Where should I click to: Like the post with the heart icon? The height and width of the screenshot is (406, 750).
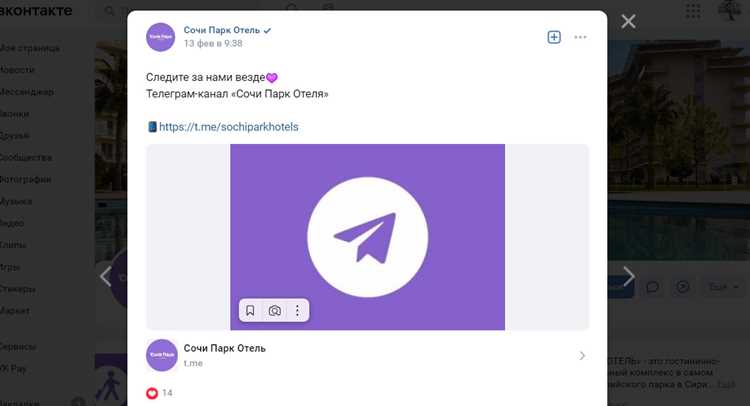(152, 393)
